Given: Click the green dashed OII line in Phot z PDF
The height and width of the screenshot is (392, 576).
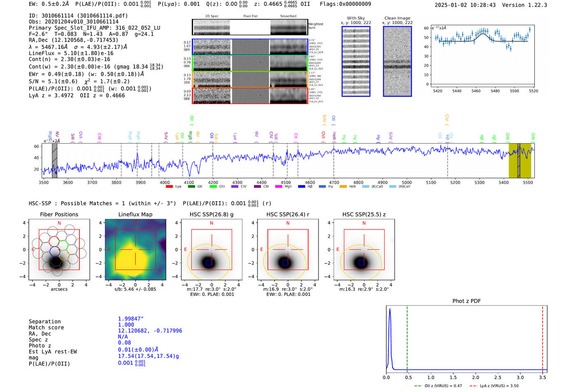Looking at the screenshot, I should pos(407,339).
